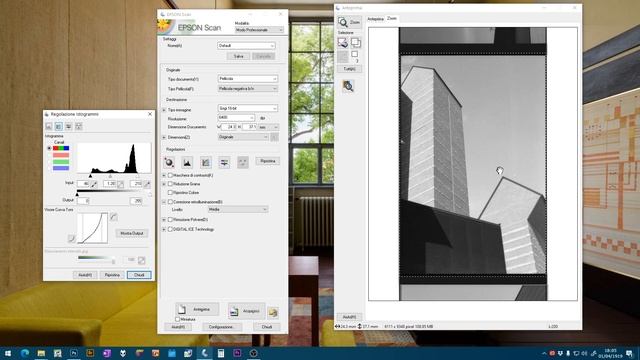
Task: Open the Tipo documento dropdown
Action: 247,78
